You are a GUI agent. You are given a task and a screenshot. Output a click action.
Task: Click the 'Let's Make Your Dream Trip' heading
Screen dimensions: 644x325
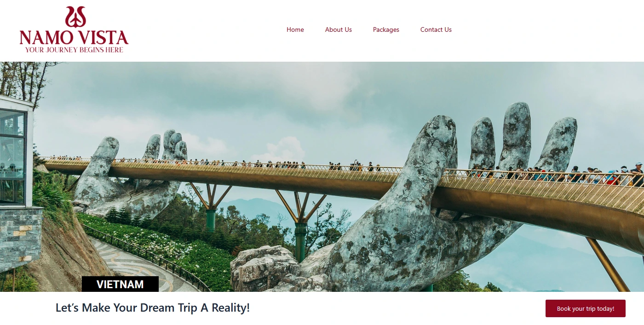153,308
